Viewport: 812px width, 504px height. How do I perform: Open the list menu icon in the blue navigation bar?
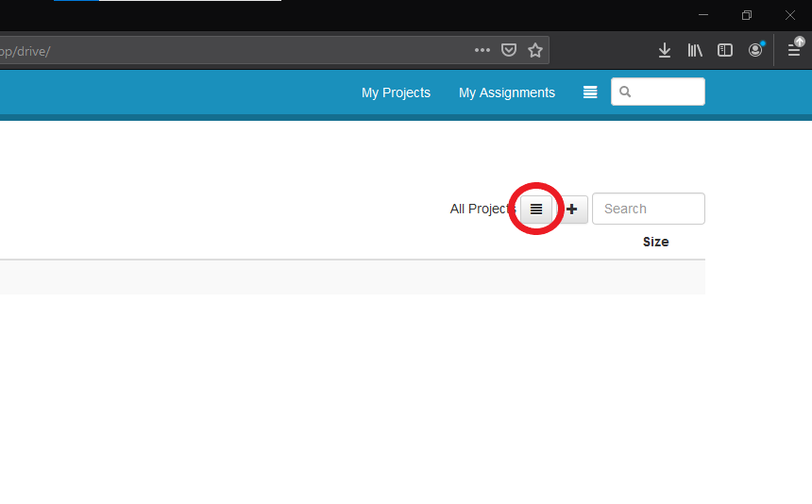coord(590,92)
